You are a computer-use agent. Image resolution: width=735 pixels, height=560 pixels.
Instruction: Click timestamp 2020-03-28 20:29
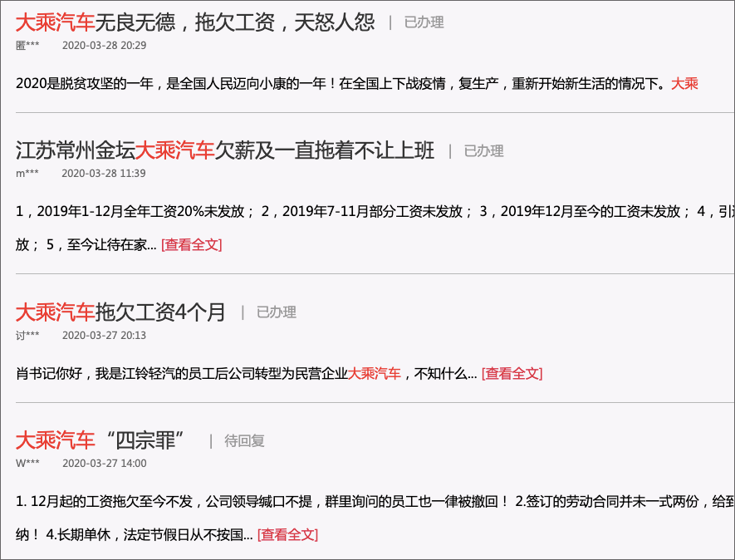click(104, 45)
